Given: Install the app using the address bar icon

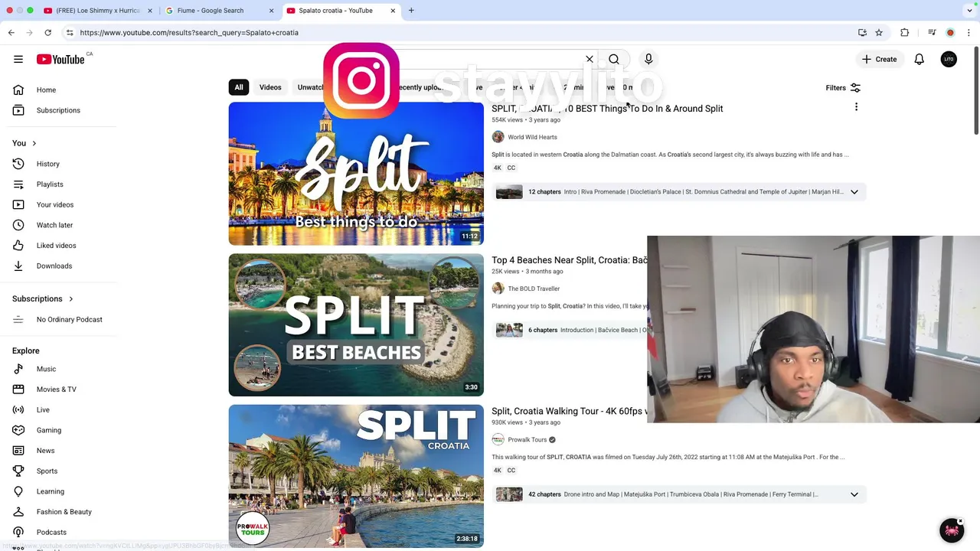Looking at the screenshot, I should click(862, 33).
